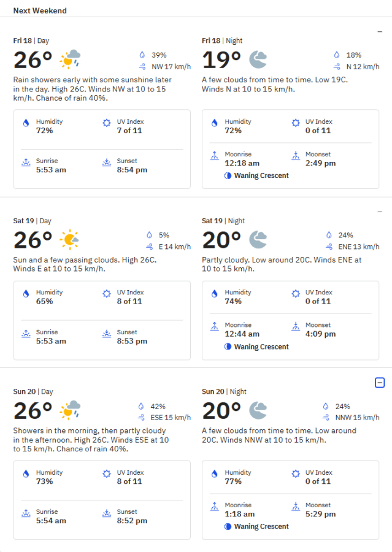Click the Sat 19 Day sunny weather icon

click(x=69, y=240)
